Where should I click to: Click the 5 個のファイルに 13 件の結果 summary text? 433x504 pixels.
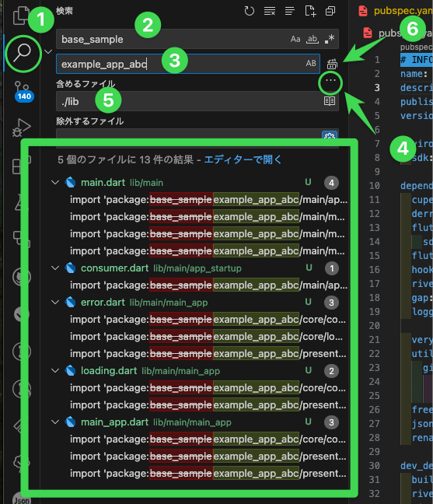pos(126,159)
